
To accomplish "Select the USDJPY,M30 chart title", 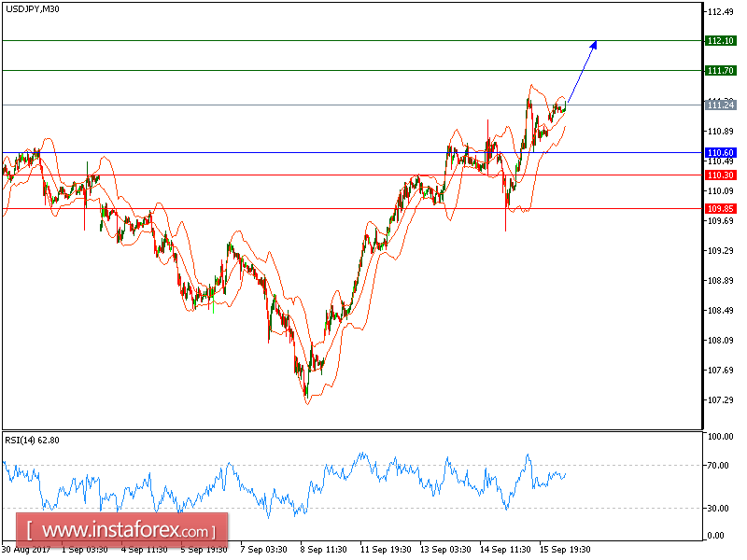I will 33,11.
